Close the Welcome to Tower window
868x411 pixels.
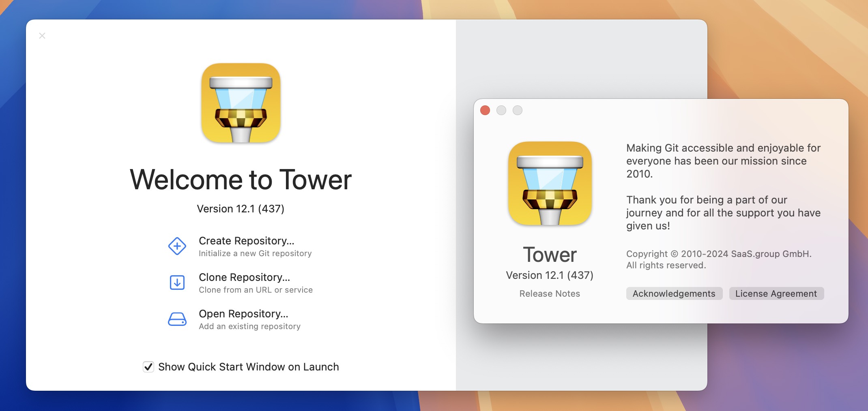(x=42, y=36)
